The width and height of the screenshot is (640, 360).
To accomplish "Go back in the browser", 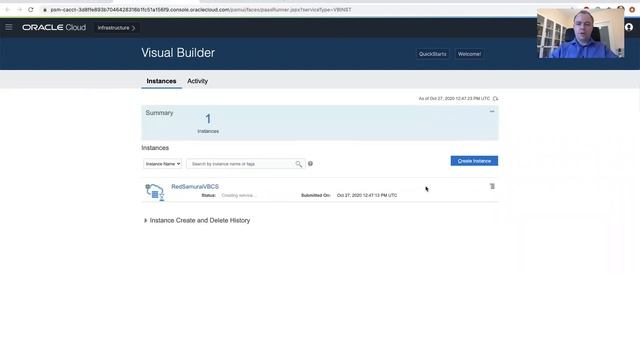I will point(7,9).
